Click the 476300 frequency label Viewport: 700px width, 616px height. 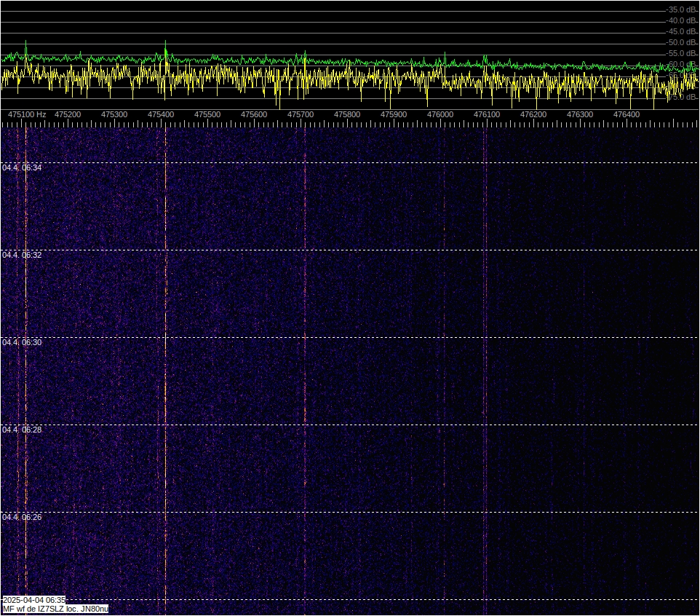(x=580, y=114)
